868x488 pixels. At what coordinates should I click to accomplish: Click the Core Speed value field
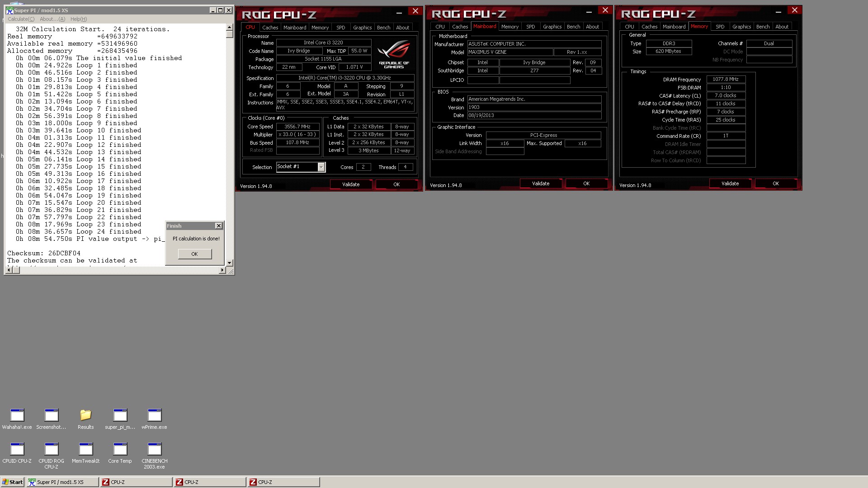(x=297, y=127)
